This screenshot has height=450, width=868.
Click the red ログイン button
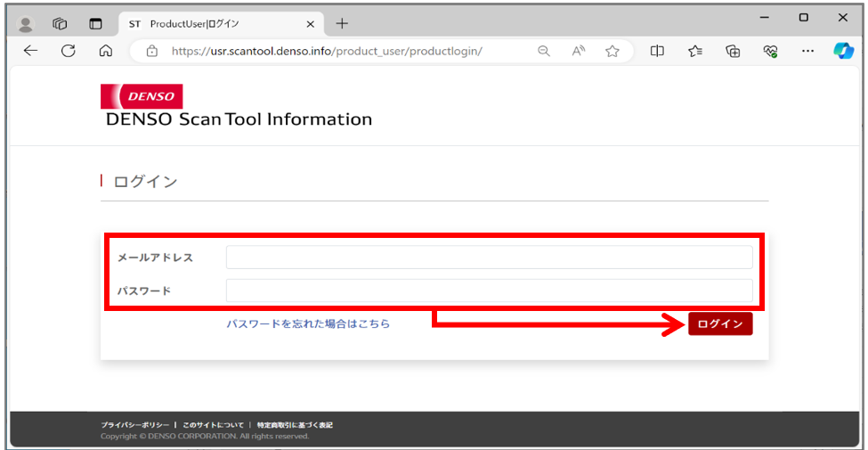pos(720,323)
